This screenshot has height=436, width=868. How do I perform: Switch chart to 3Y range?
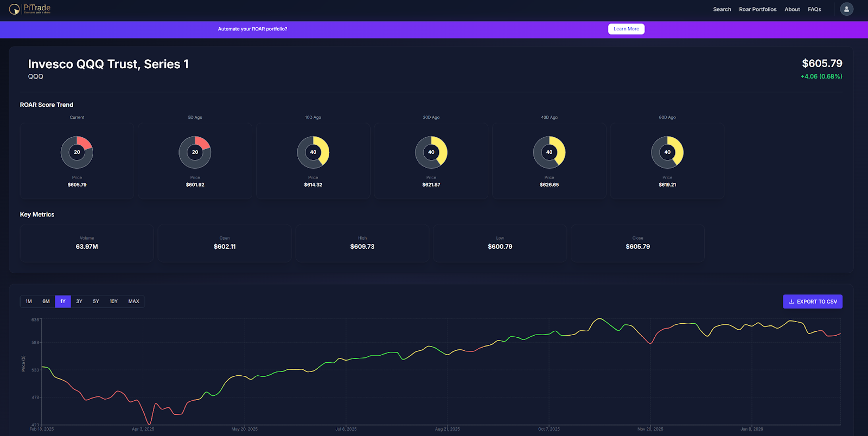tap(79, 302)
